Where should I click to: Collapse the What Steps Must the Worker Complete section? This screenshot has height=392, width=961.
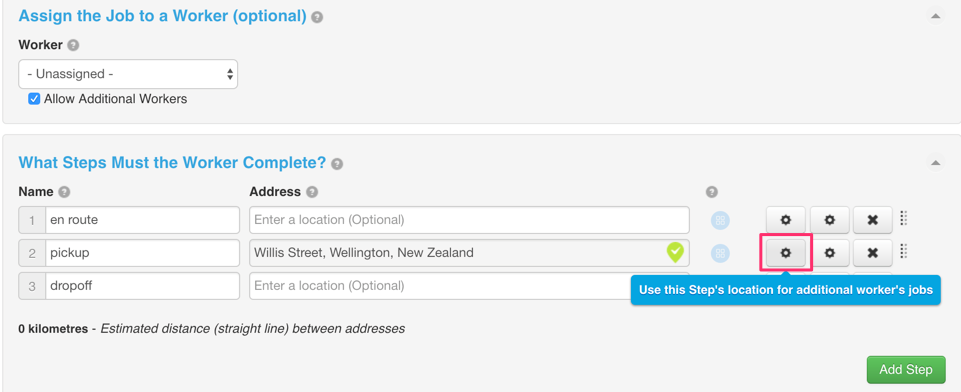coord(935,163)
